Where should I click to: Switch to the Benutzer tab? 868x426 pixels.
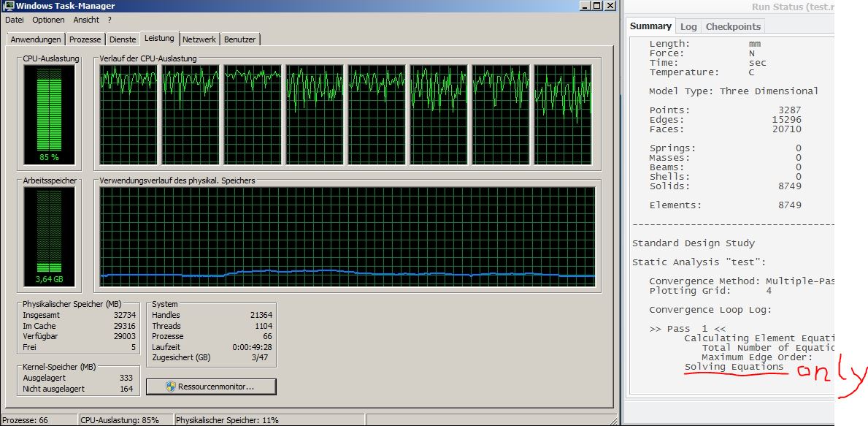coord(240,39)
